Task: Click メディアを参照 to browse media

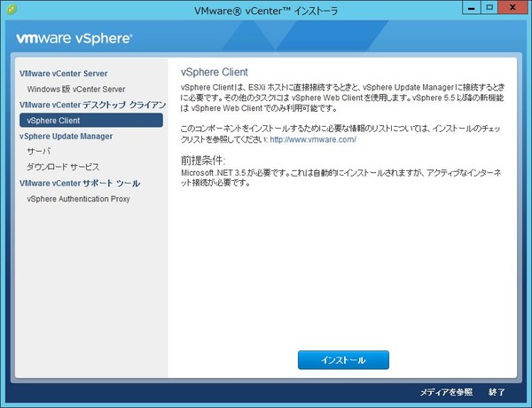Action: click(446, 392)
